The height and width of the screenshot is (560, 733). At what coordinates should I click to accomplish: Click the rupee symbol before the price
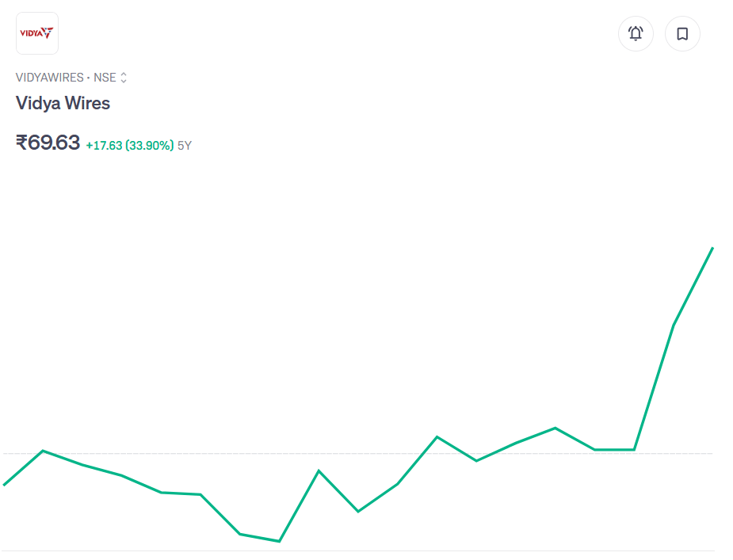[x=21, y=143]
